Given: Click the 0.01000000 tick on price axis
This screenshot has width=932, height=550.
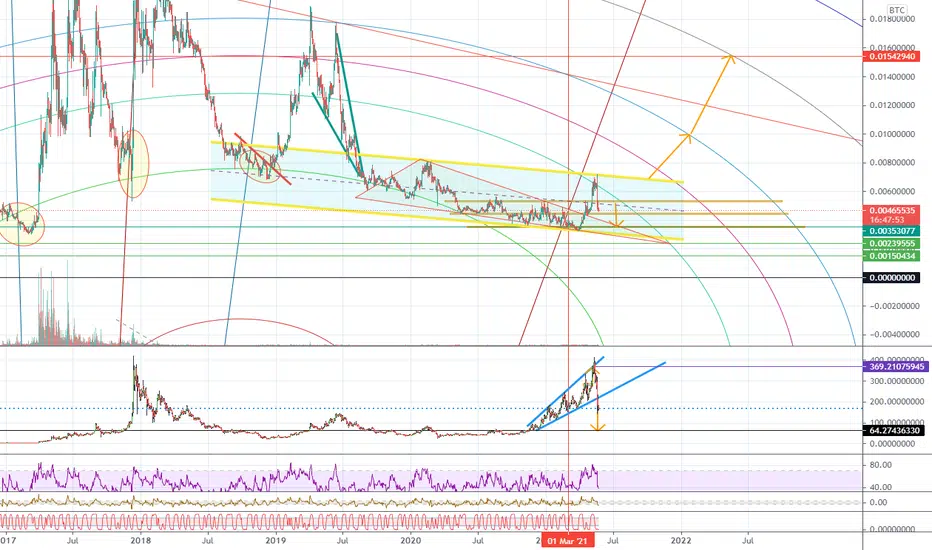Looking at the screenshot, I should [x=892, y=134].
